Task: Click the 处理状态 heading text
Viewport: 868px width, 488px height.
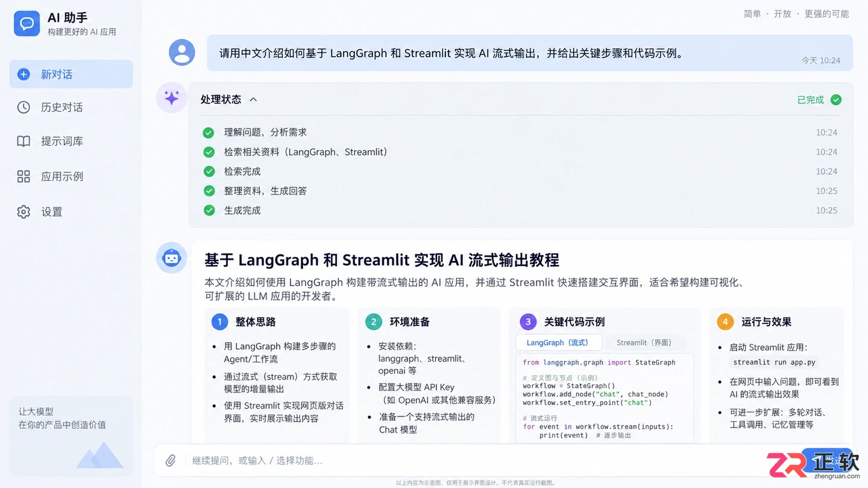Action: click(x=221, y=99)
